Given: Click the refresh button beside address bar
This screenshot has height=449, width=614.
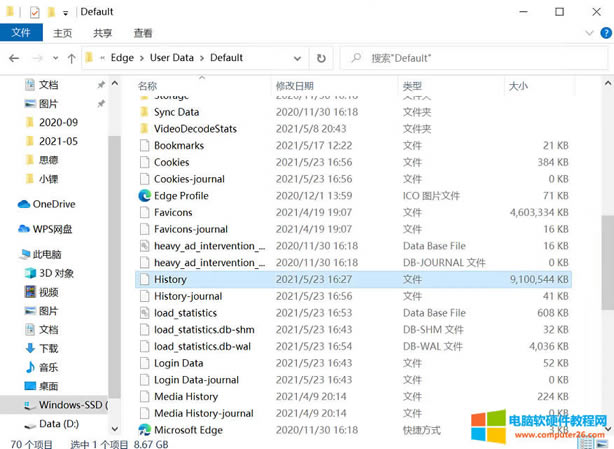Looking at the screenshot, I should [x=321, y=58].
